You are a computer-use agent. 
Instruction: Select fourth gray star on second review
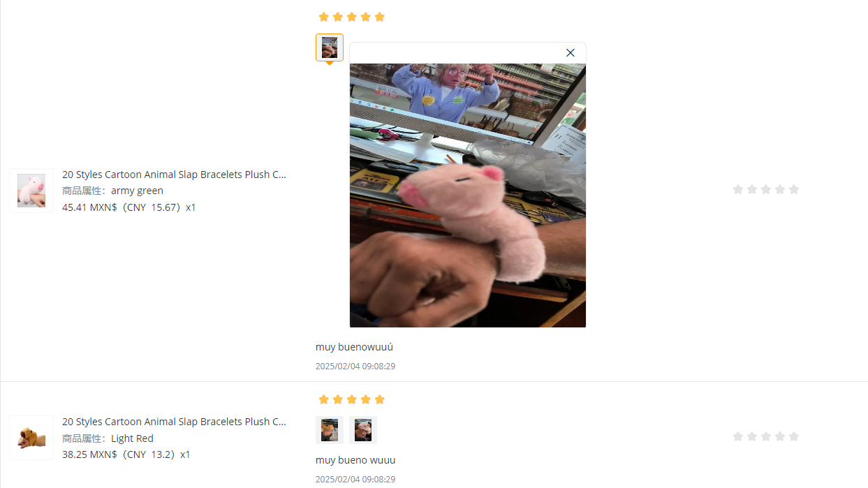780,436
